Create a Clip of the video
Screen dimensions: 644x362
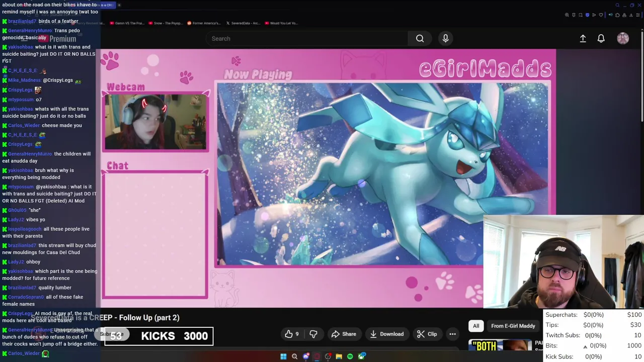(x=427, y=334)
